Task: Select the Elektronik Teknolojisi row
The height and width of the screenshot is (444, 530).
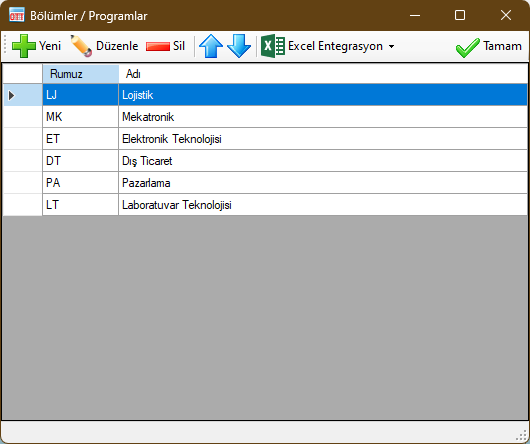Action: (x=265, y=139)
